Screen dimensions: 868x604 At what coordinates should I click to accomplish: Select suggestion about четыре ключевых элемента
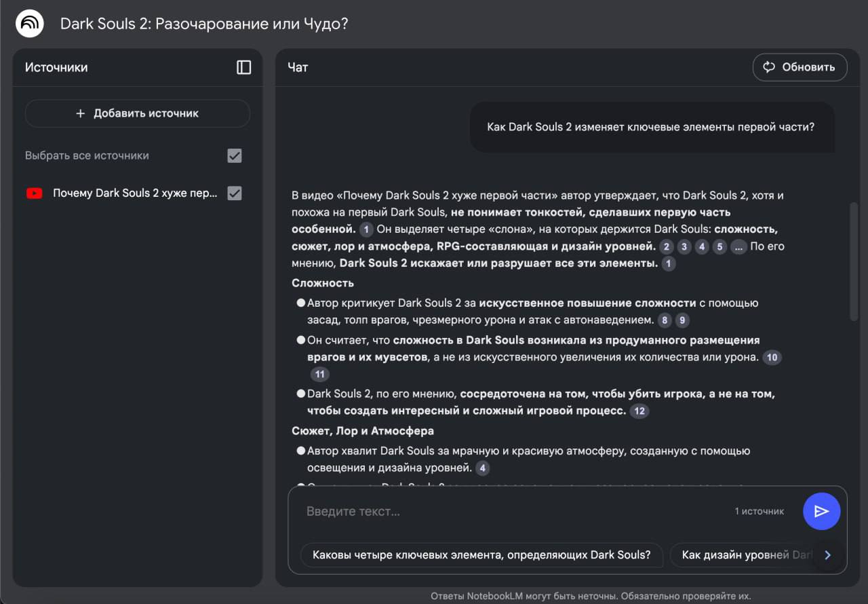coord(481,554)
